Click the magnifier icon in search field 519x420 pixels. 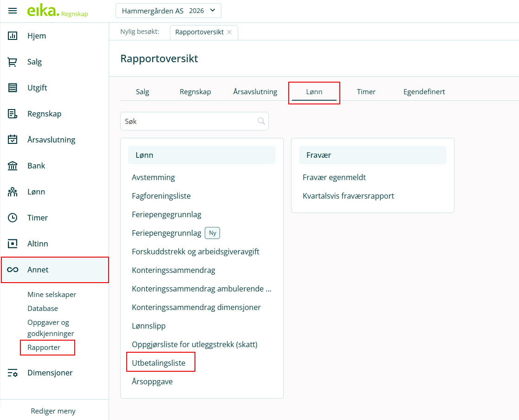click(x=261, y=121)
